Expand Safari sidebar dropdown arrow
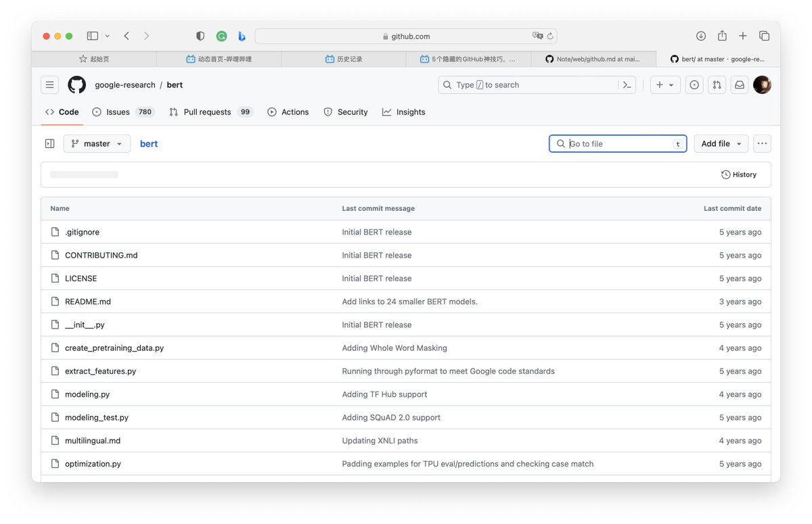812x524 pixels. (x=108, y=36)
